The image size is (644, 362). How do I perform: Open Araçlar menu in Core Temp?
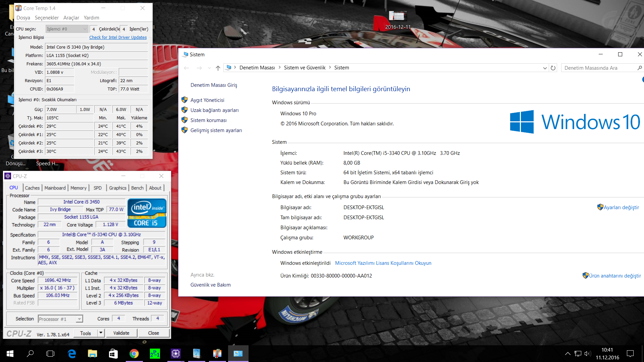coord(71,18)
